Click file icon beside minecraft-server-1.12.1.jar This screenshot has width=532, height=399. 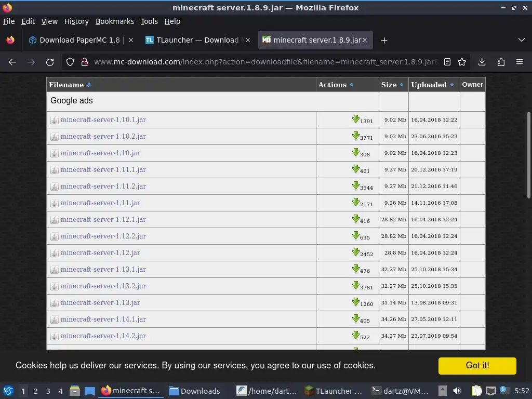click(x=54, y=220)
